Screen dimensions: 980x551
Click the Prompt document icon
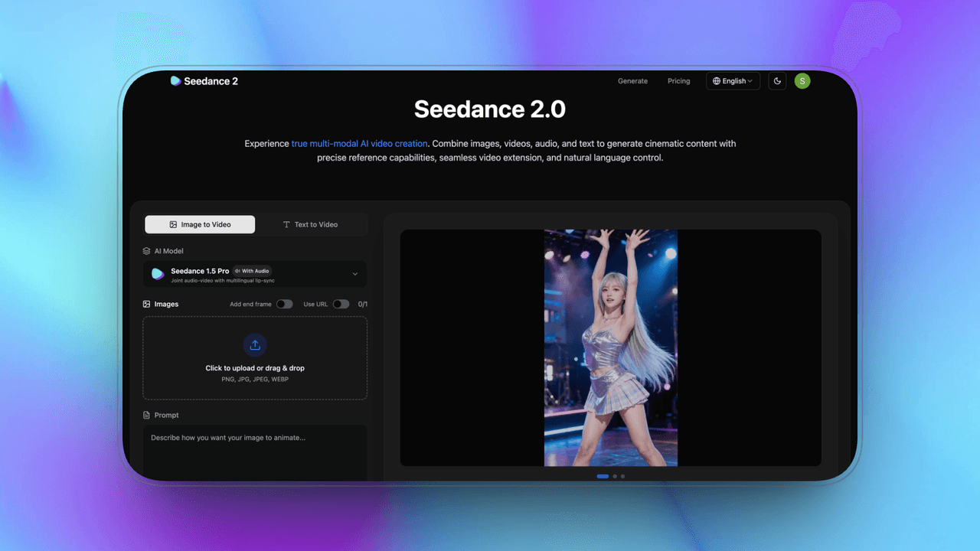pyautogui.click(x=147, y=415)
